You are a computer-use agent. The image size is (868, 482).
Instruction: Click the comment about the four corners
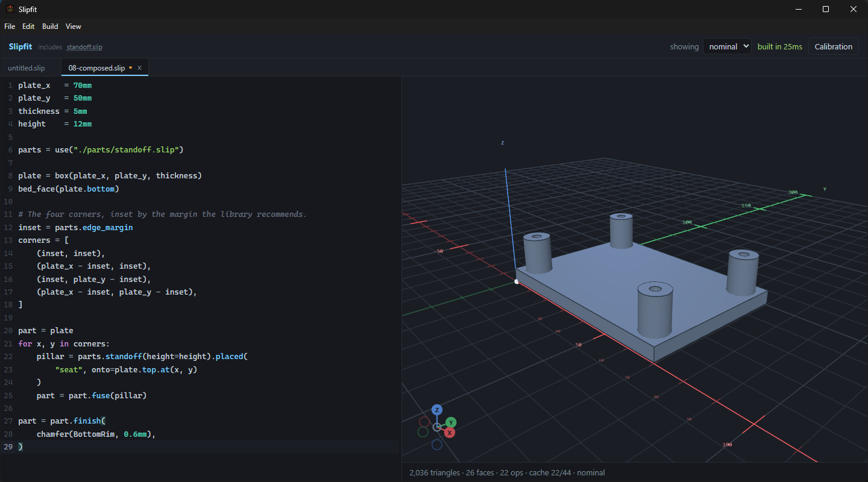(163, 214)
